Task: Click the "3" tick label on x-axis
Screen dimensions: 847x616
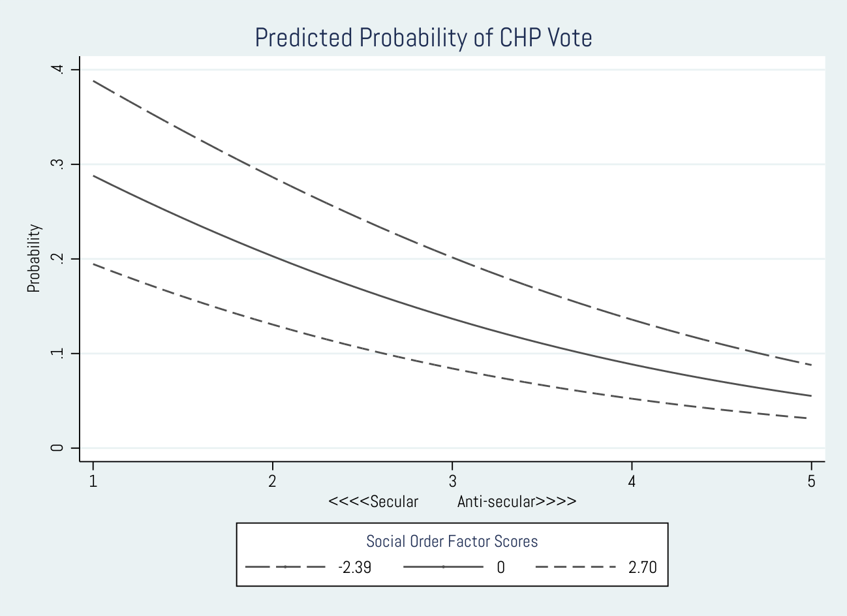Action: tap(452, 482)
